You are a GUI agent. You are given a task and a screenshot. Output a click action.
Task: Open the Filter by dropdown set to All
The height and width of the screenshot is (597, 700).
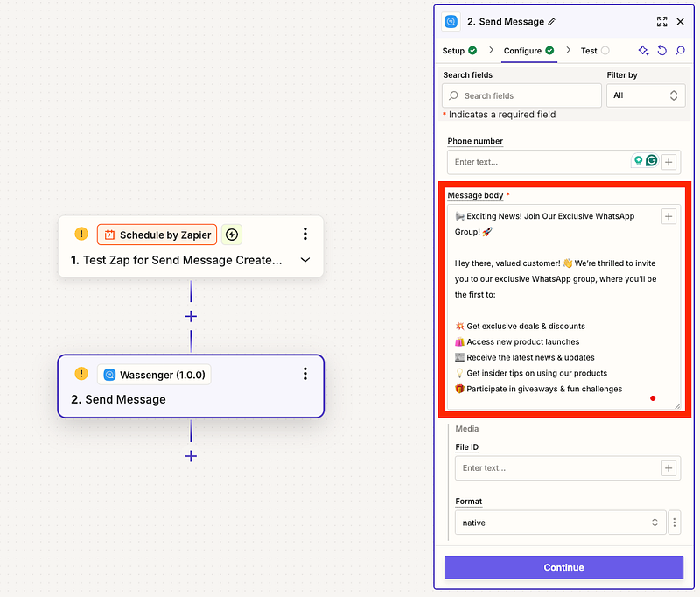coord(646,95)
